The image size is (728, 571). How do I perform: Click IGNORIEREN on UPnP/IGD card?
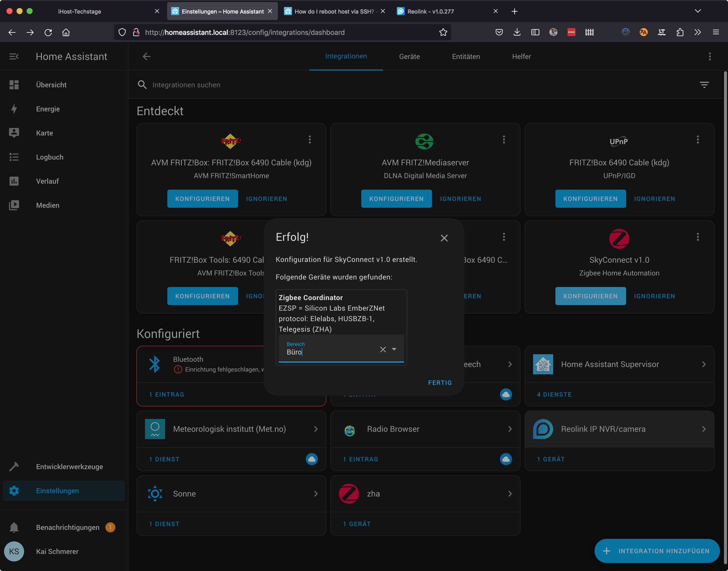pyautogui.click(x=654, y=199)
